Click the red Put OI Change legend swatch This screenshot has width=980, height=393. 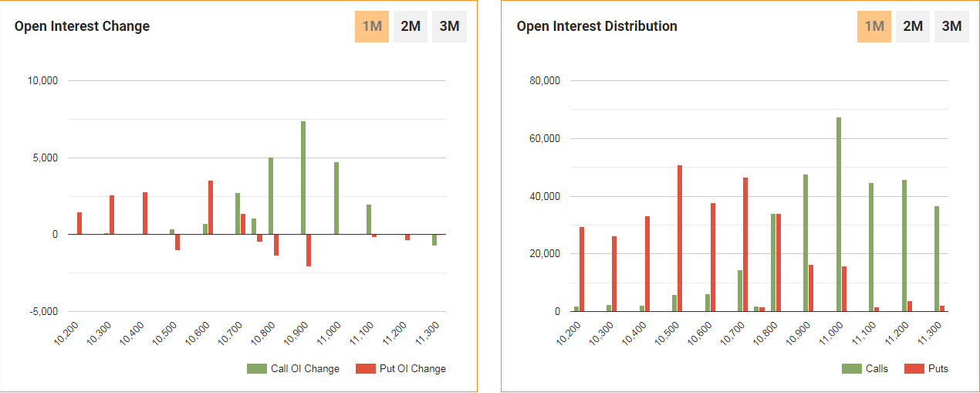(x=365, y=369)
